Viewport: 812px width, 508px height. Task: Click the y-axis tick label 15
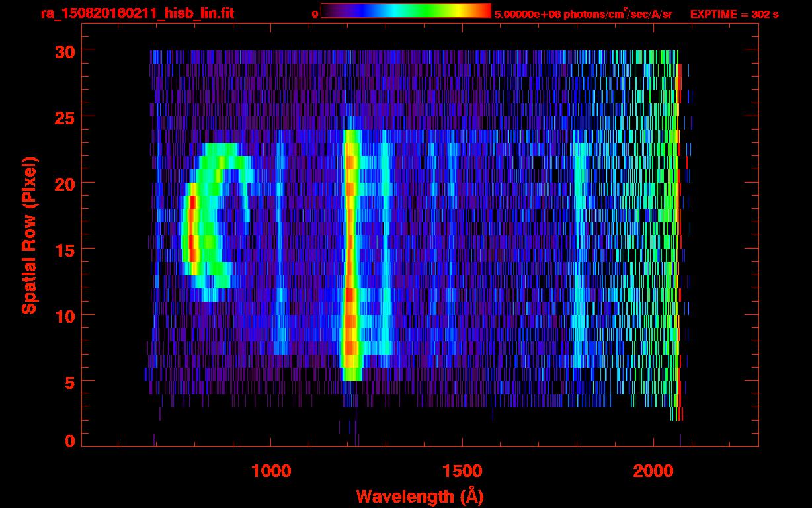[x=63, y=249]
